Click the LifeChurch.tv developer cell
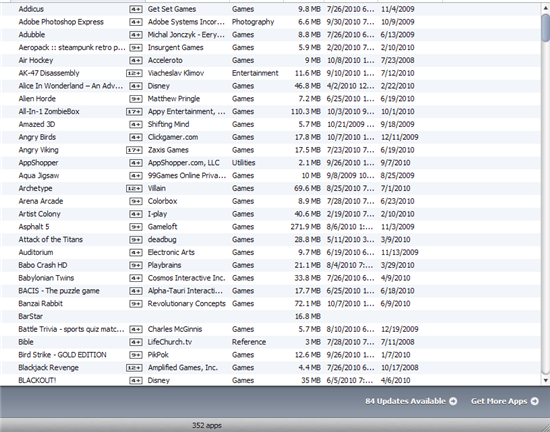The height and width of the screenshot is (432, 550). coord(170,342)
